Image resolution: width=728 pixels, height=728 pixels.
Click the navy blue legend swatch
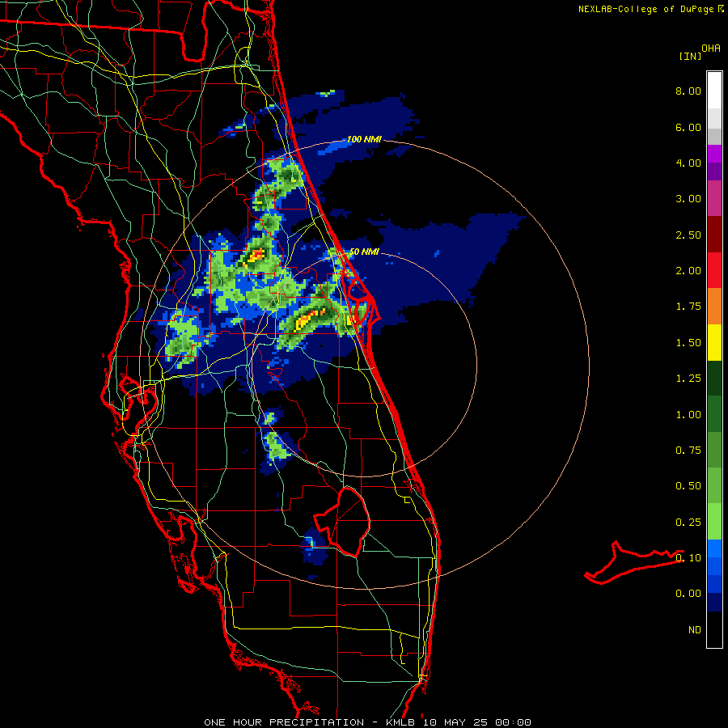(714, 602)
